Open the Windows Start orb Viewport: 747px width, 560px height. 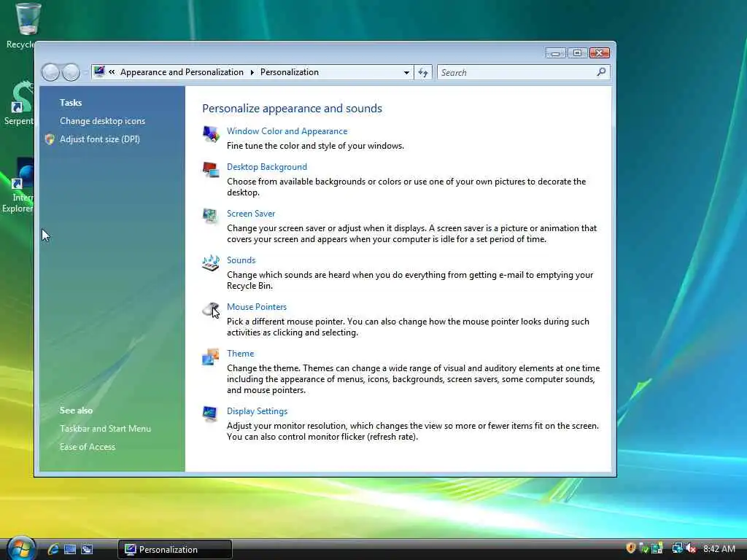coord(20,548)
